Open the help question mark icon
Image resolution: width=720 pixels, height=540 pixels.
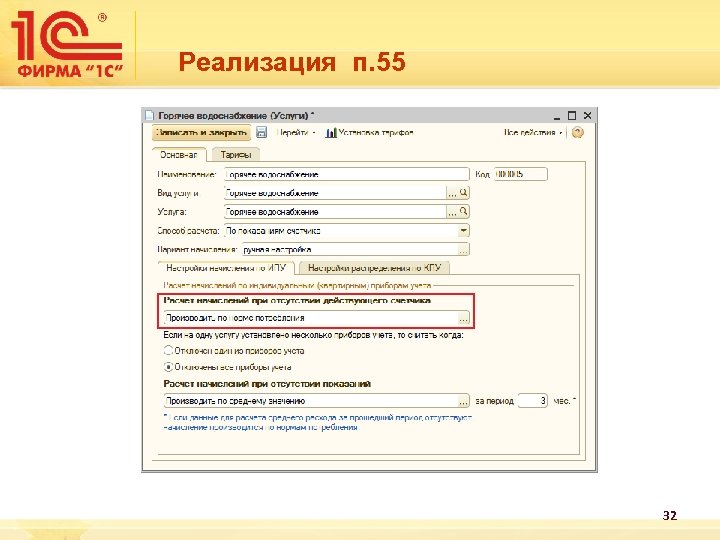pos(578,133)
